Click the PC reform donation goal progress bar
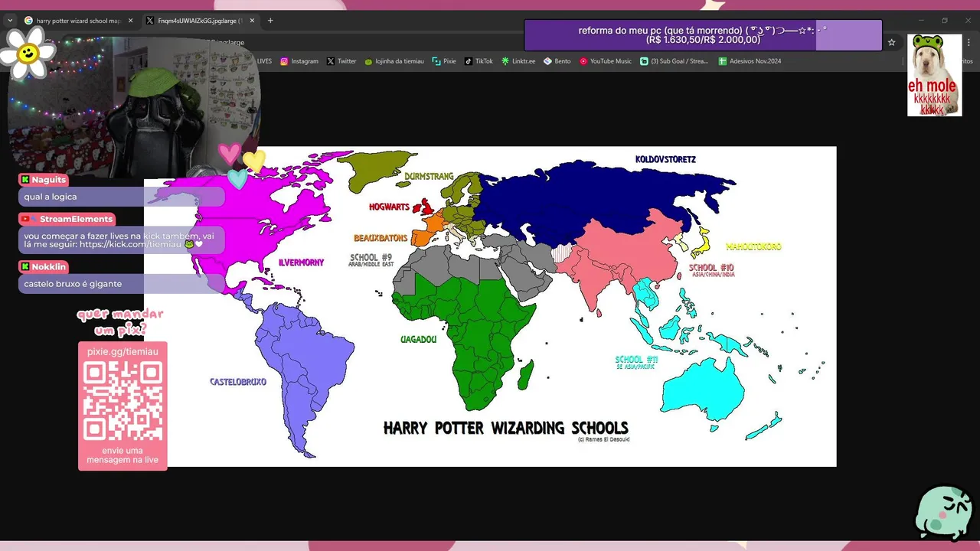This screenshot has width=980, height=551. [703, 35]
